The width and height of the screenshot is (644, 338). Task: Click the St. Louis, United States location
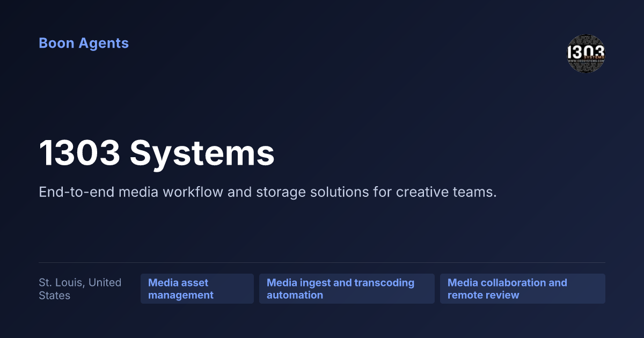click(x=80, y=289)
